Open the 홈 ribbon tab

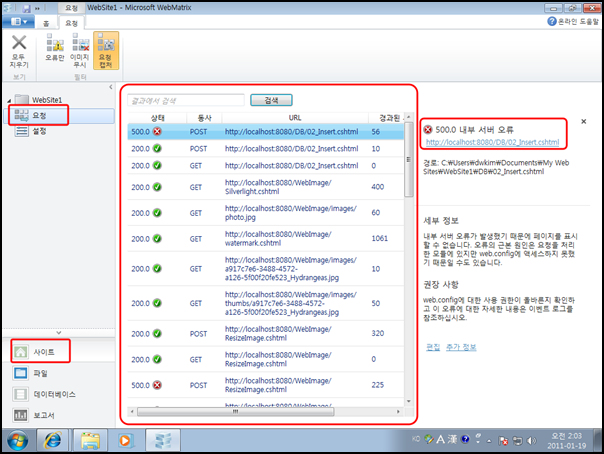46,23
